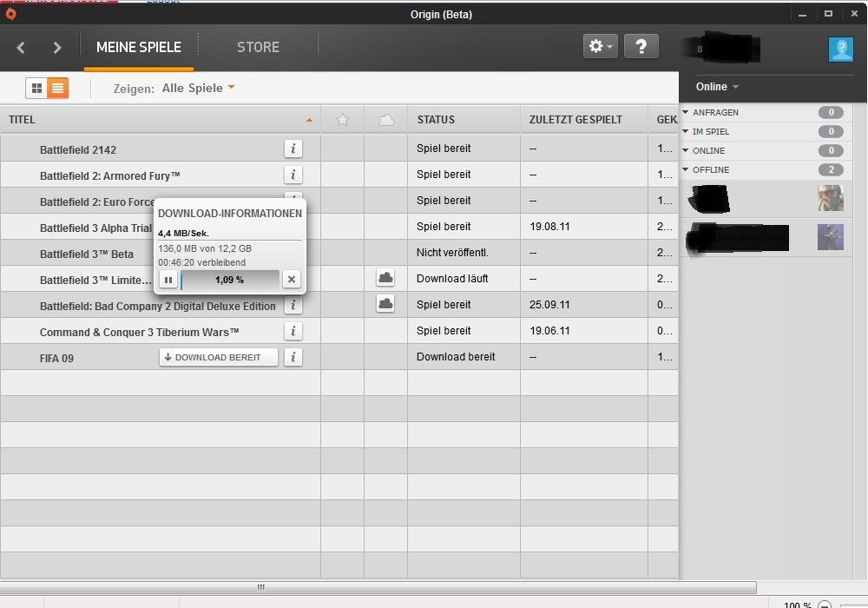Open the help question mark button
Viewport: 868px width, 608px height.
pos(641,47)
